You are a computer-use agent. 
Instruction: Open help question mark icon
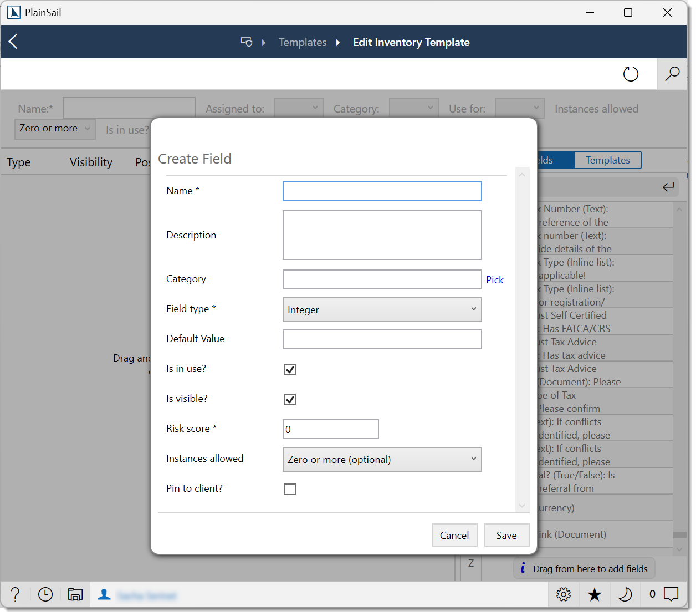pyautogui.click(x=16, y=594)
